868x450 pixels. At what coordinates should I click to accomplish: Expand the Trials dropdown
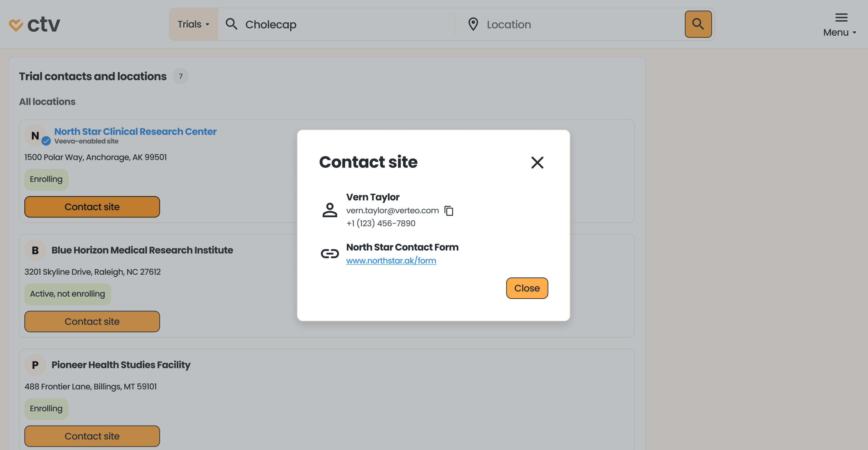click(x=194, y=24)
